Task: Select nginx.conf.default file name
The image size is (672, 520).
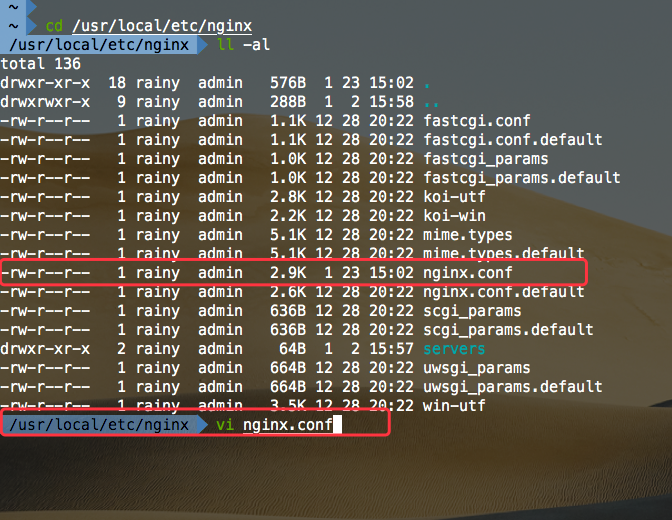Action: (504, 292)
